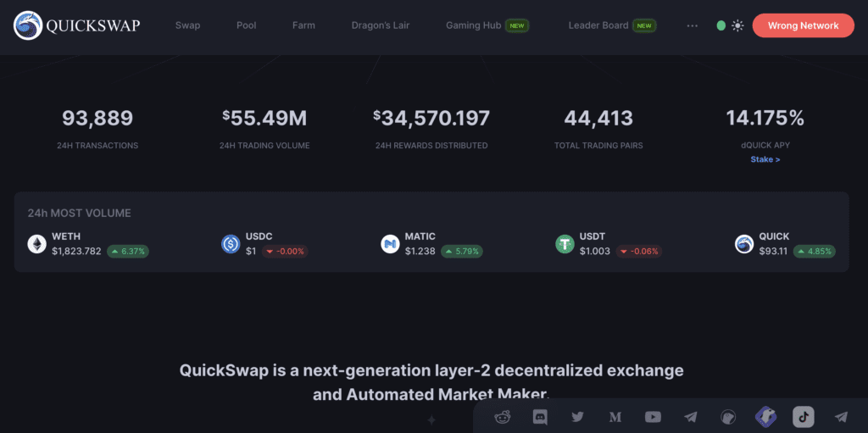Navigate to Dragon's Lair
868x433 pixels.
pos(381,25)
